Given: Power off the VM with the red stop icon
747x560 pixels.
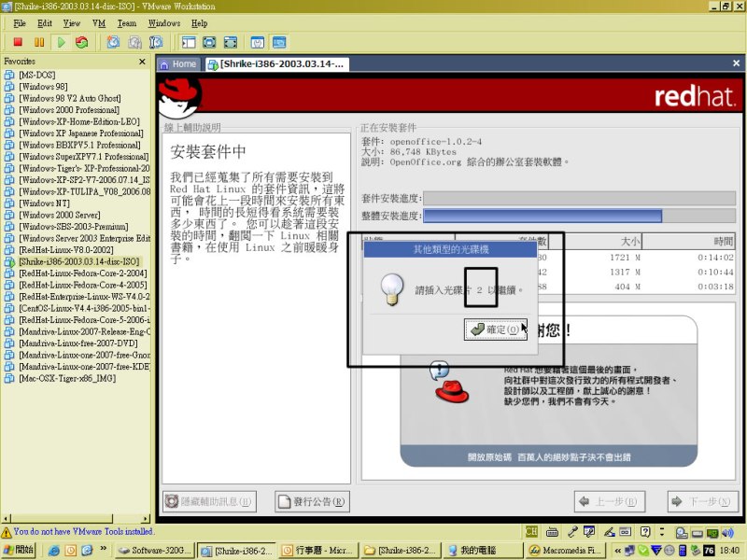Looking at the screenshot, I should [x=18, y=42].
